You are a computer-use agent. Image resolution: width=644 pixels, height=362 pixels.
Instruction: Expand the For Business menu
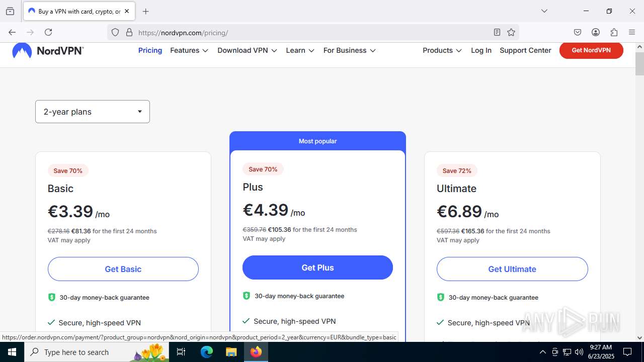tap(350, 50)
